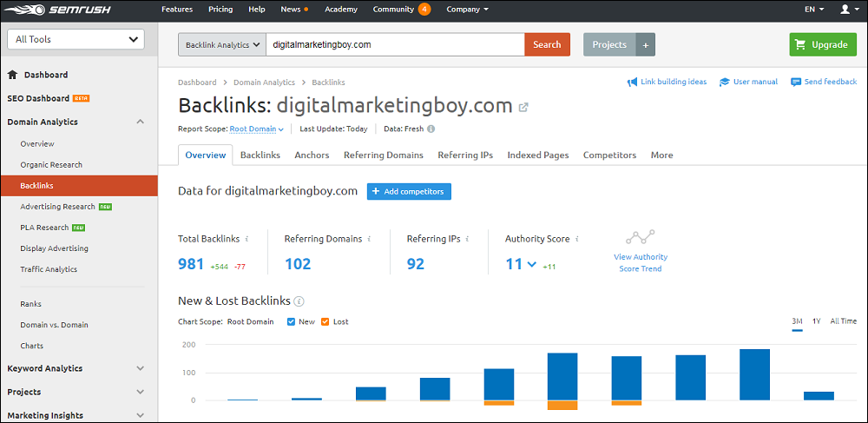Switch to the Backlinks tab
The height and width of the screenshot is (423, 868).
(x=260, y=155)
